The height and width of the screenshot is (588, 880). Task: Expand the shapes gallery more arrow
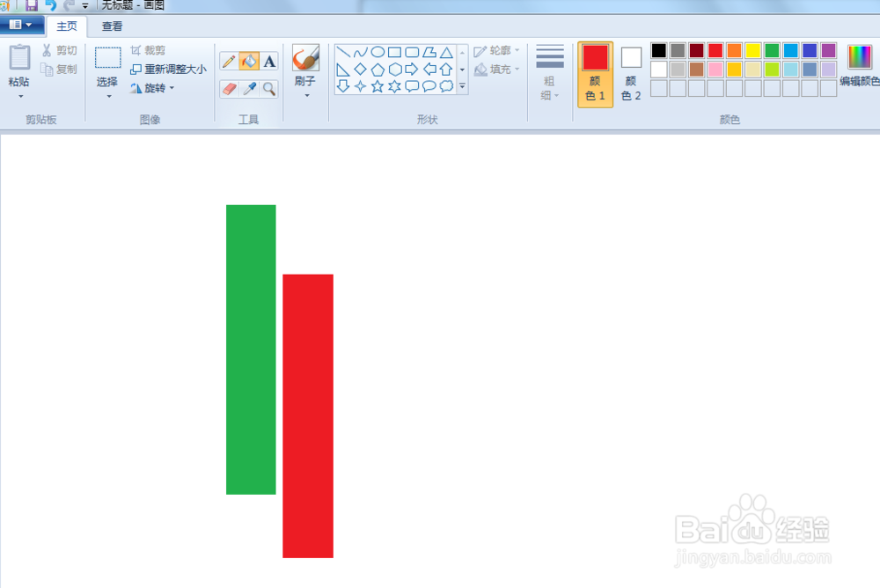[x=463, y=86]
